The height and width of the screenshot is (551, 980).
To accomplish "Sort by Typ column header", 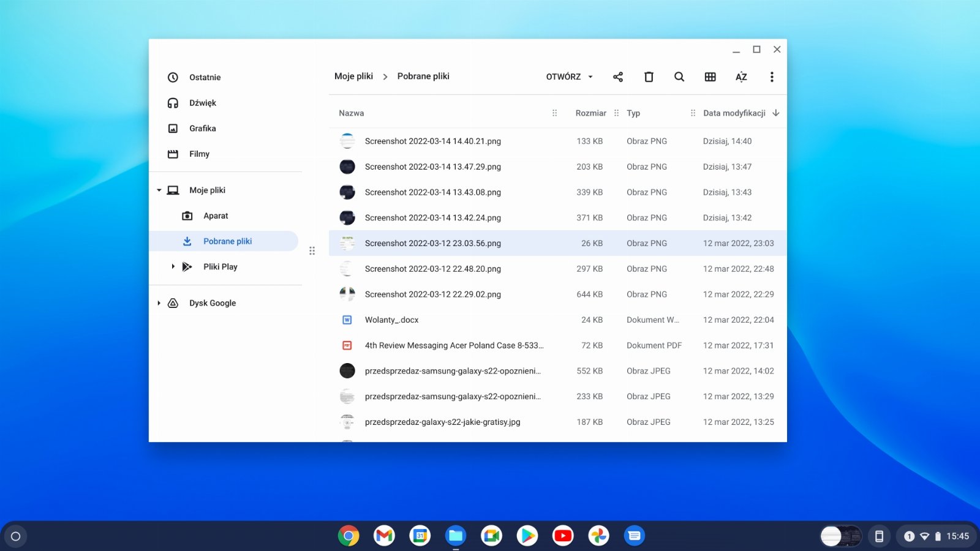I will click(633, 113).
